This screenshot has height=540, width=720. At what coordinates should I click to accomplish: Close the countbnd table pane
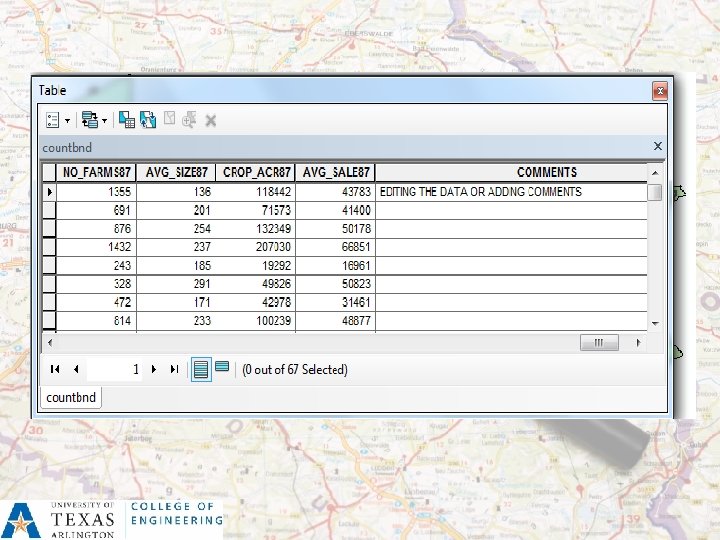(658, 146)
